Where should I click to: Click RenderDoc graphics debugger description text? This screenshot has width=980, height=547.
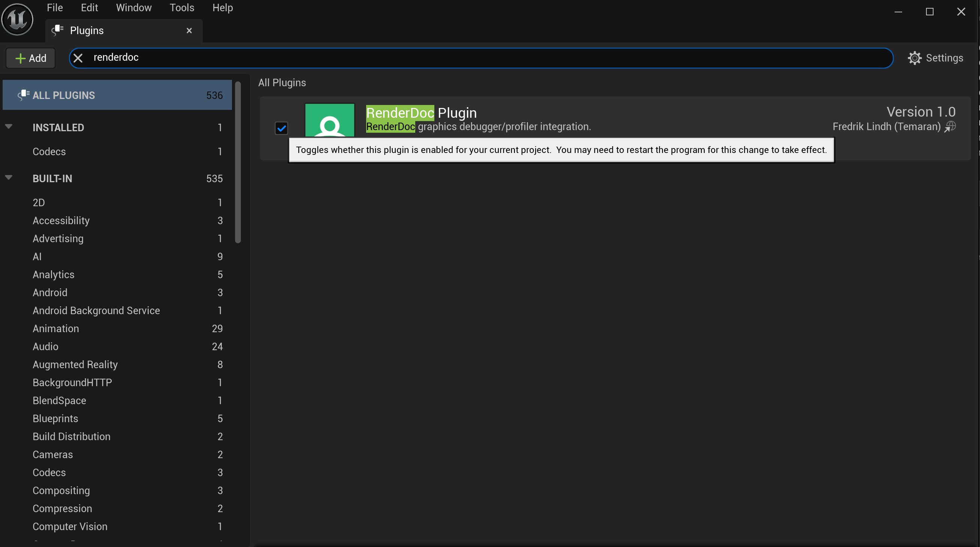pyautogui.click(x=478, y=126)
